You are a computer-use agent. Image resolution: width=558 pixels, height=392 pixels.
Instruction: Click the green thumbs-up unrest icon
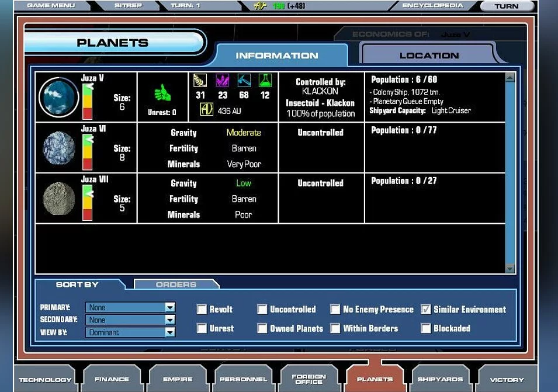coord(162,93)
